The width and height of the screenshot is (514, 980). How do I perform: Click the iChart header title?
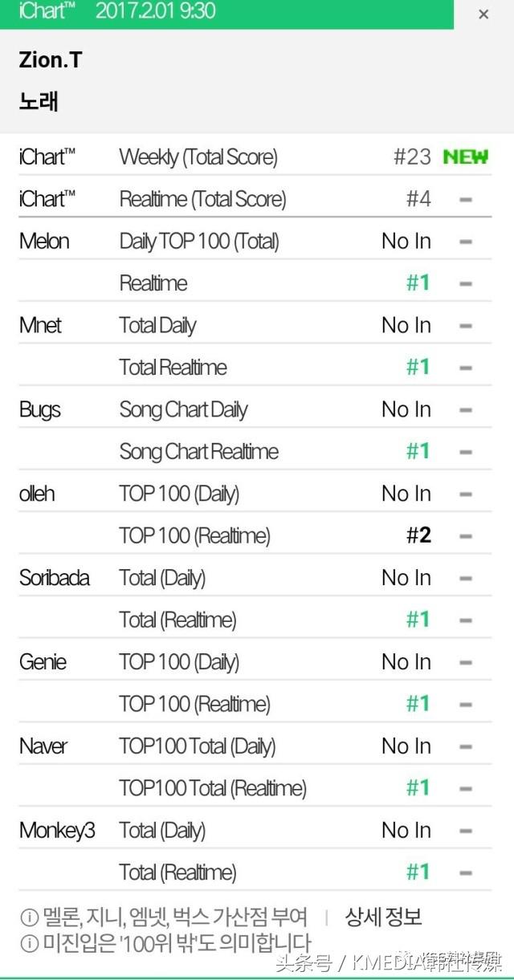[x=48, y=12]
